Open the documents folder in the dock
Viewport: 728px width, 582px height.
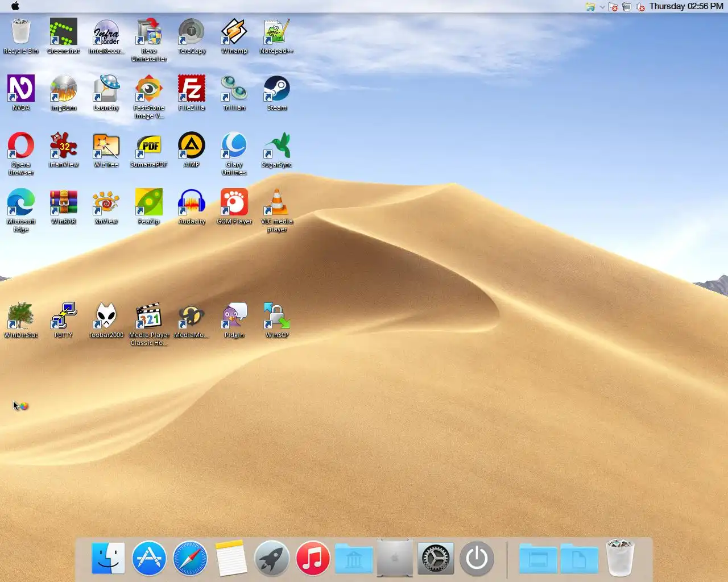click(579, 558)
